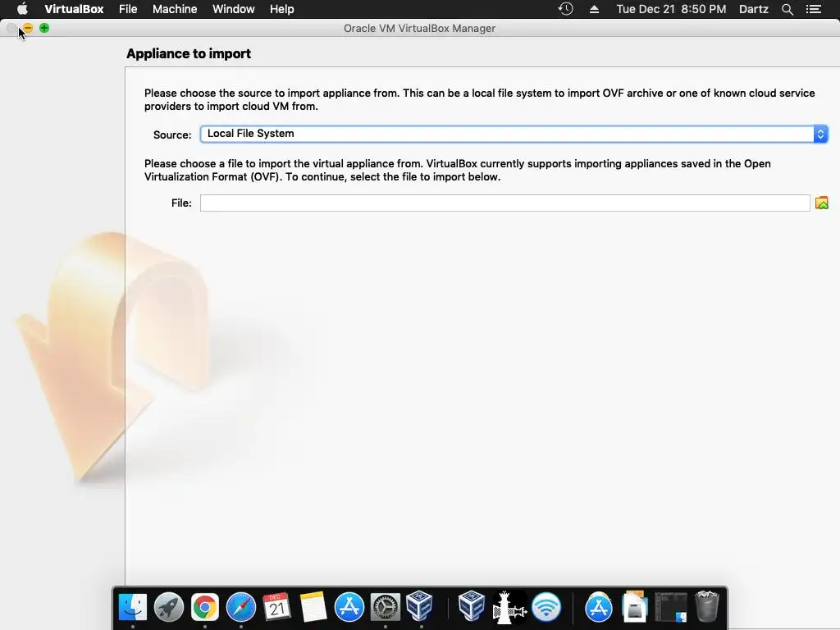Open the Apple menu
Image resolution: width=840 pixels, height=630 pixels.
[22, 9]
